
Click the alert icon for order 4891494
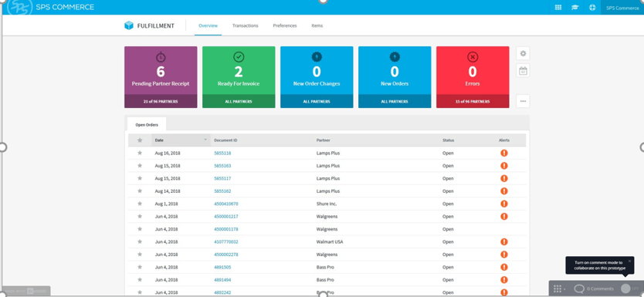tap(504, 280)
